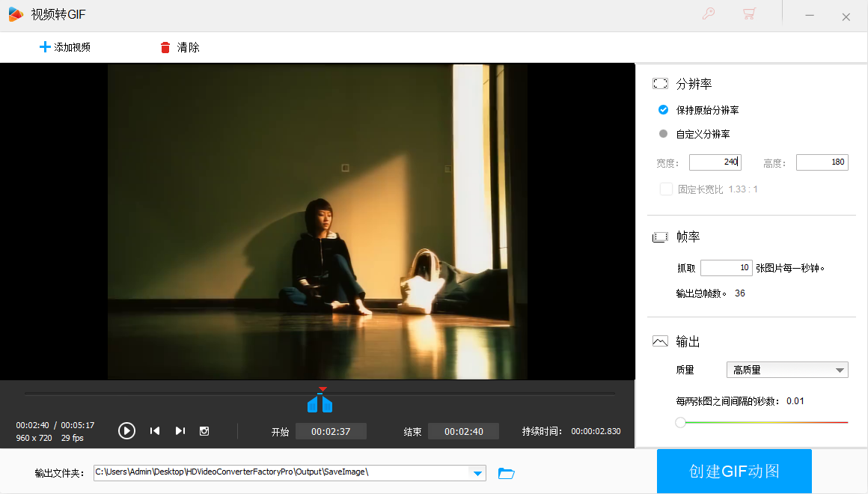Click the frames per second capture field
The height and width of the screenshot is (494, 868).
[x=726, y=268]
